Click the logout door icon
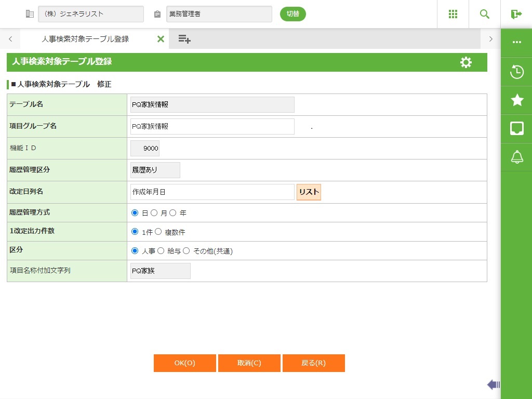This screenshot has width=532, height=399. 516,14
